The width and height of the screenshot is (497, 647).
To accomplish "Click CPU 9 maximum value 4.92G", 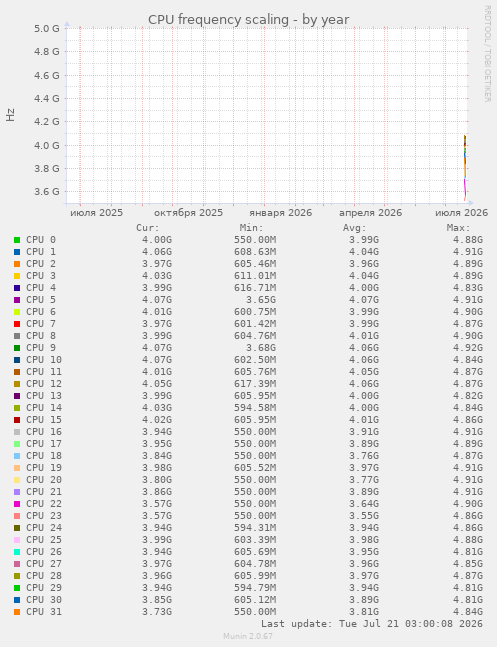I will (468, 347).
